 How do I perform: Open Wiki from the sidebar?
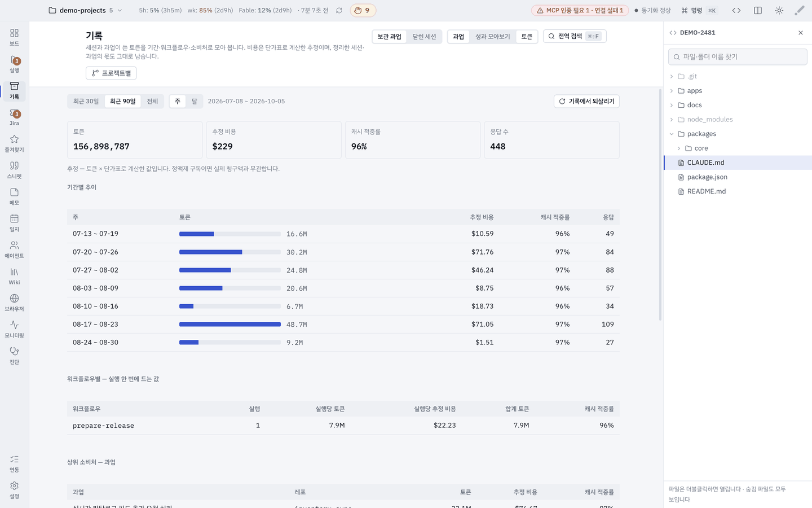coord(14,276)
